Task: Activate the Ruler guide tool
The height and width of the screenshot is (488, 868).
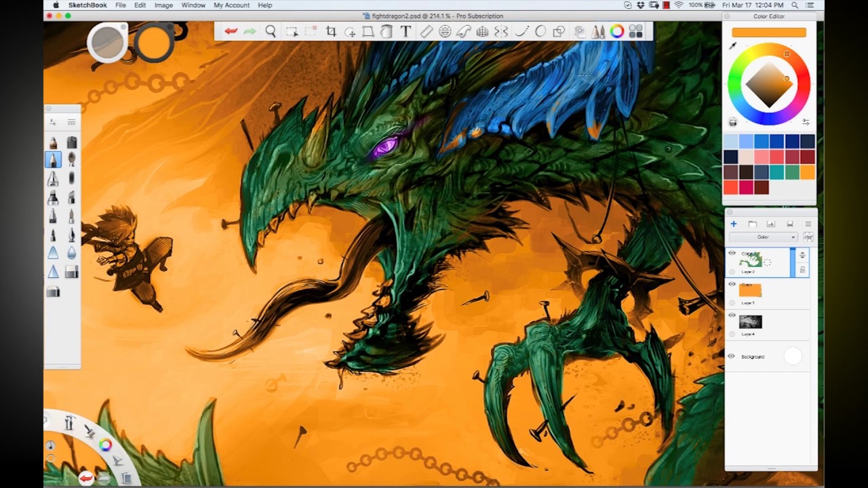Action: [x=426, y=31]
